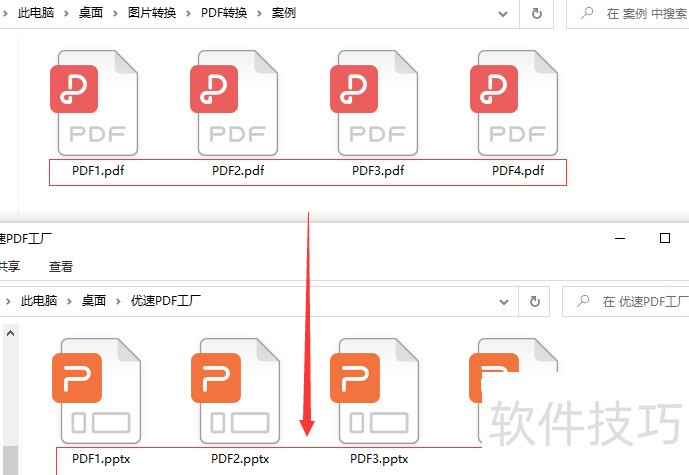Click the PDF3.pptx file name

click(x=379, y=459)
